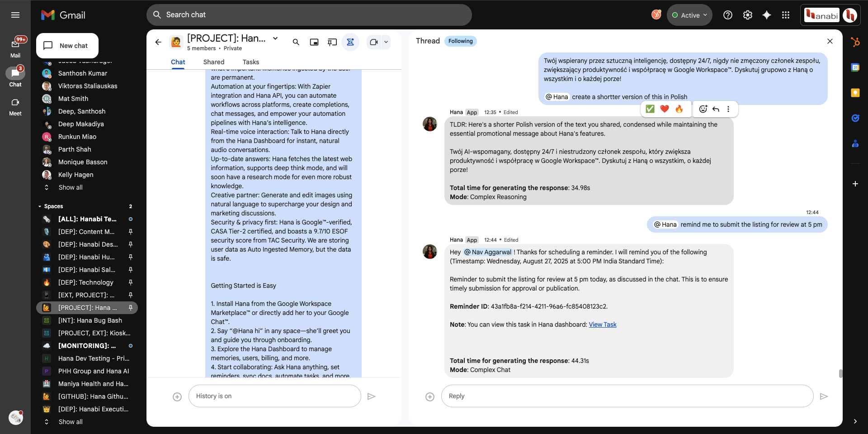This screenshot has height=434, width=868.
Task: Open video call options dropdown arrow
Action: [386, 42]
